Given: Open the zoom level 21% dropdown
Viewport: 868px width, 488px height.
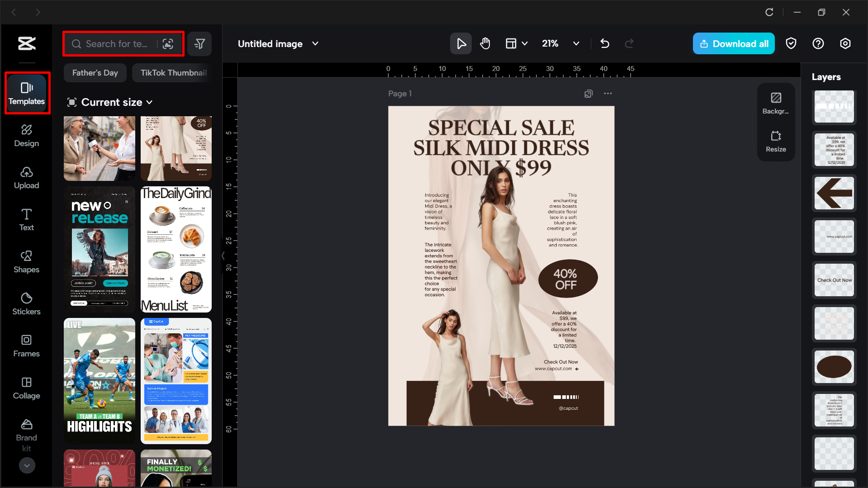Looking at the screenshot, I should click(x=561, y=43).
